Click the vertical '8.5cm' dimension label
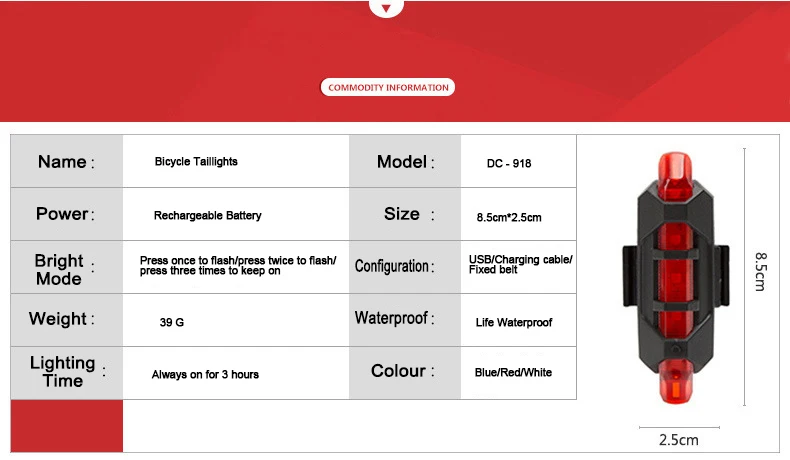 coord(761,272)
